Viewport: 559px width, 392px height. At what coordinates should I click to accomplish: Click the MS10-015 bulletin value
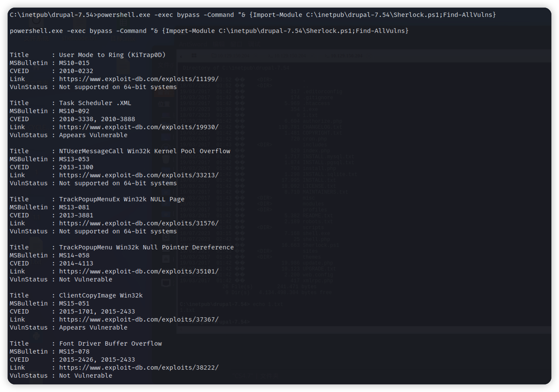point(74,63)
